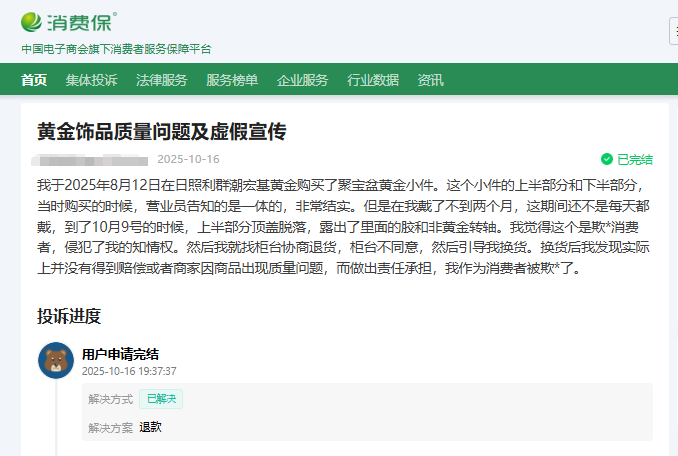678x456 pixels.
Task: Click the partially visible button at top right
Action: (x=673, y=31)
